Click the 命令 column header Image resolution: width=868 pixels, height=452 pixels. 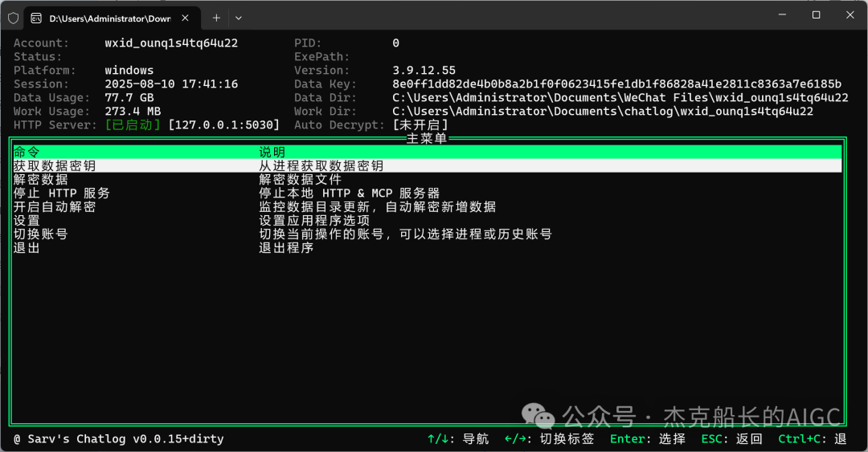[27, 153]
